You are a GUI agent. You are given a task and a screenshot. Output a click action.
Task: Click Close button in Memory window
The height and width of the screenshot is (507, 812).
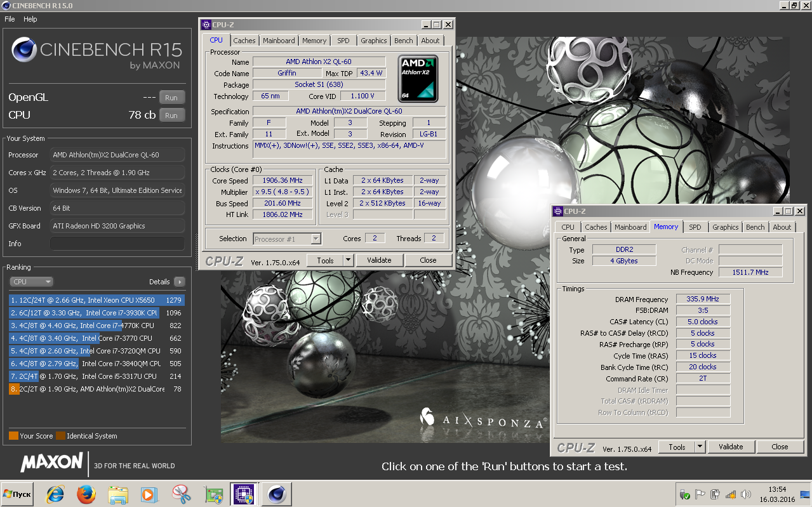tap(780, 447)
